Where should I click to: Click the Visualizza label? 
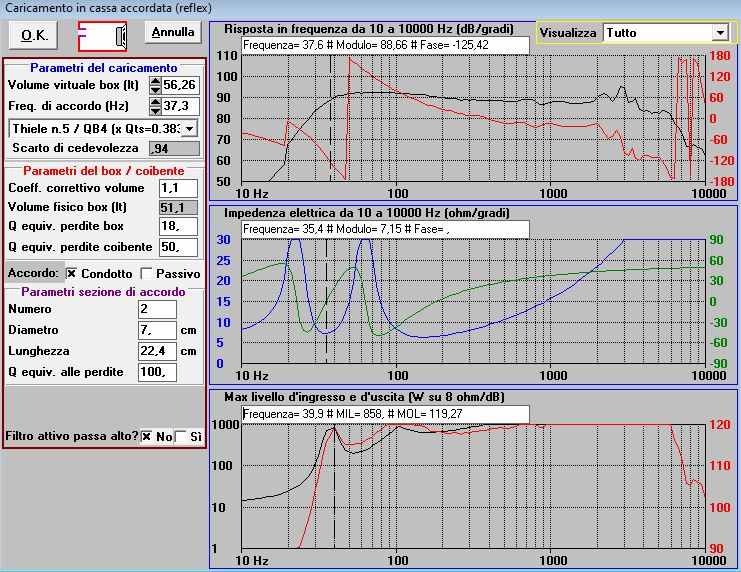(568, 33)
